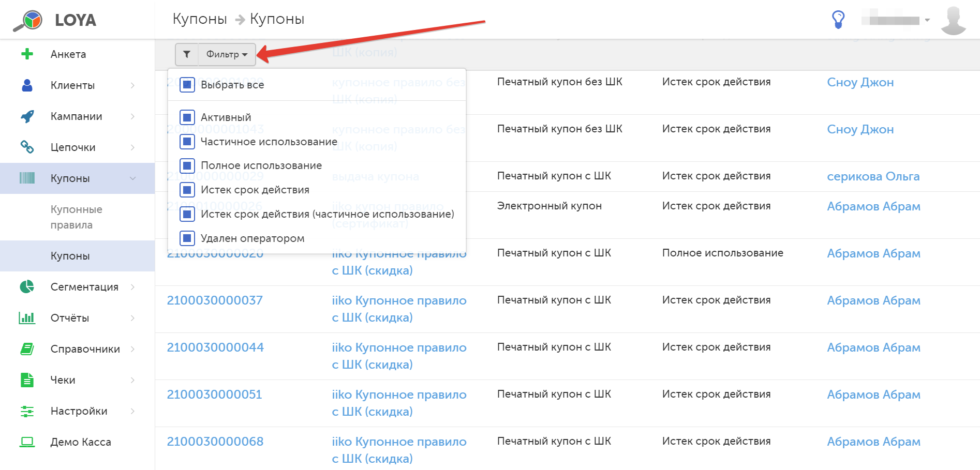Click the LOYA logo icon

28,21
